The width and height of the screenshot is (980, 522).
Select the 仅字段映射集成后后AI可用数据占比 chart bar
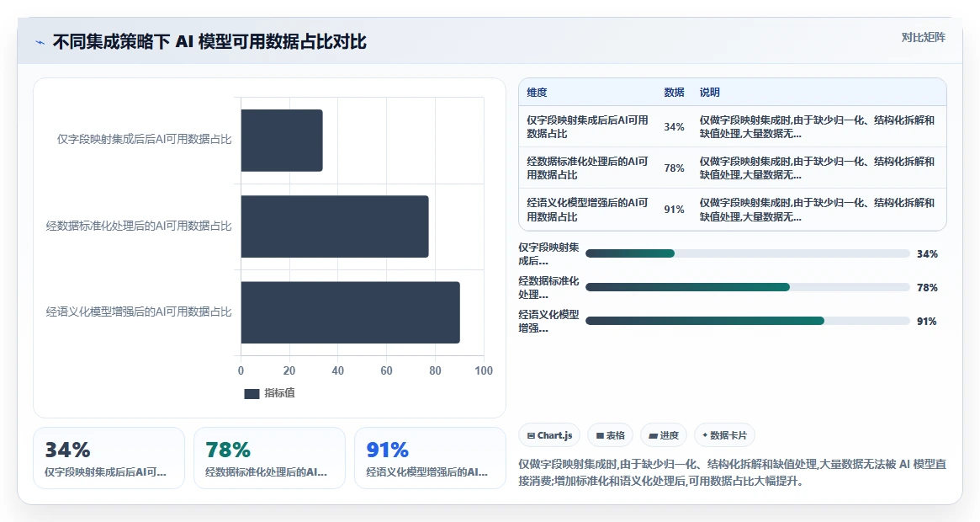click(282, 141)
